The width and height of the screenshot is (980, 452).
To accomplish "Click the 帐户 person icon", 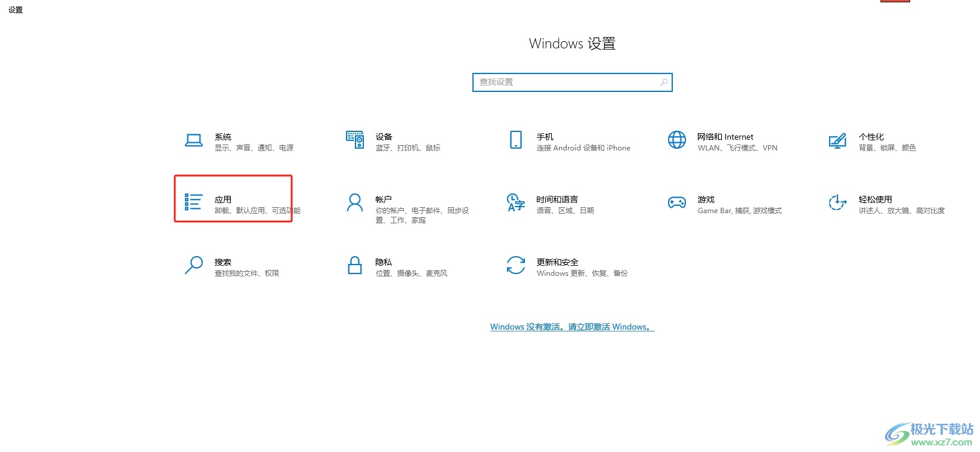I will [355, 202].
